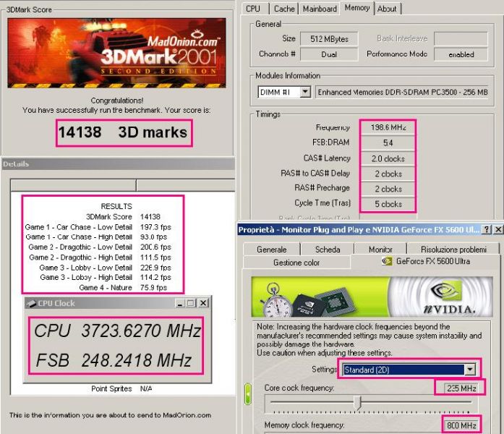Open the Mainboard tab

[320, 9]
